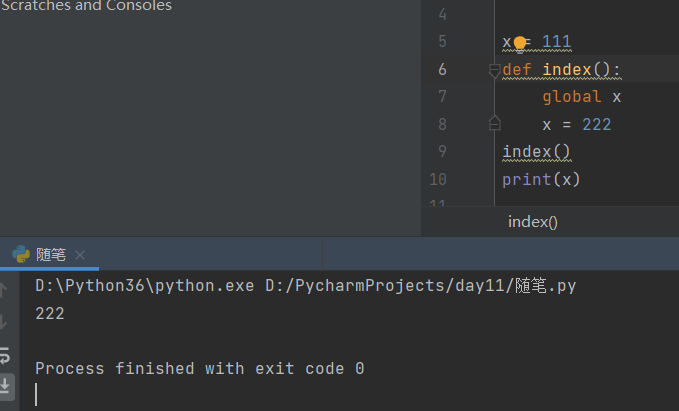
Task: Click the fold end marker at line 8
Action: (494, 123)
